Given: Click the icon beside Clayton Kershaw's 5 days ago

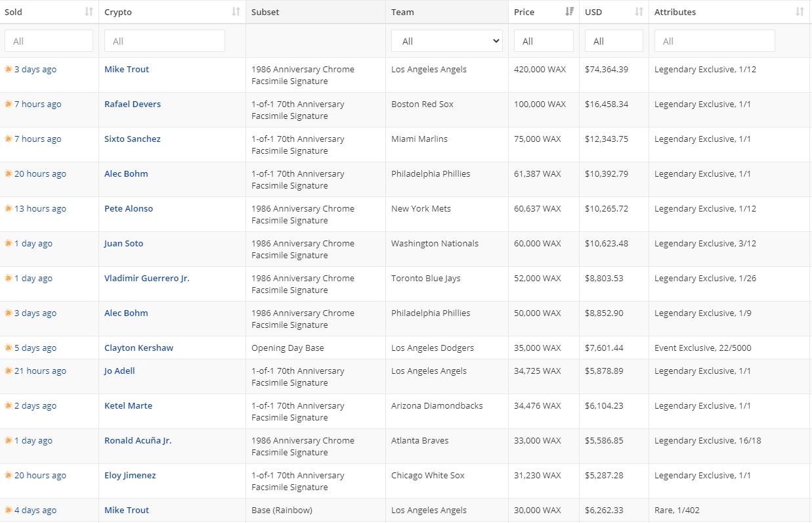Looking at the screenshot, I should [9, 348].
